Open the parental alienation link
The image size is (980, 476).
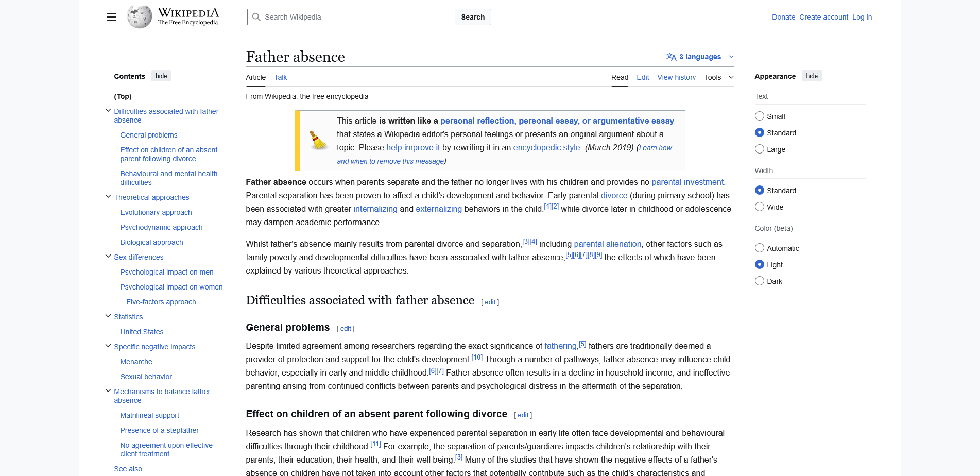tap(608, 244)
